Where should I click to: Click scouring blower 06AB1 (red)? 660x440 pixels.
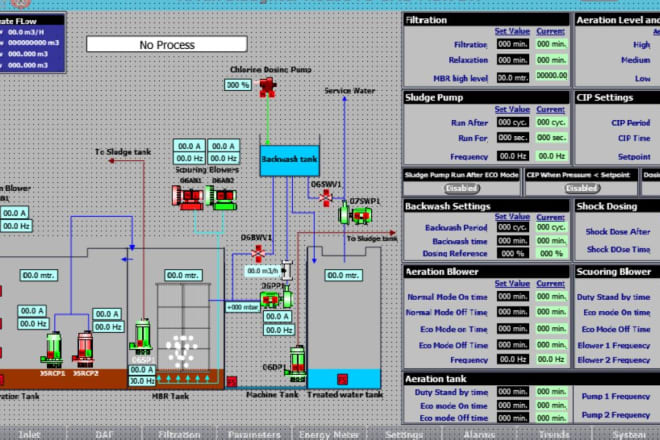[x=188, y=197]
